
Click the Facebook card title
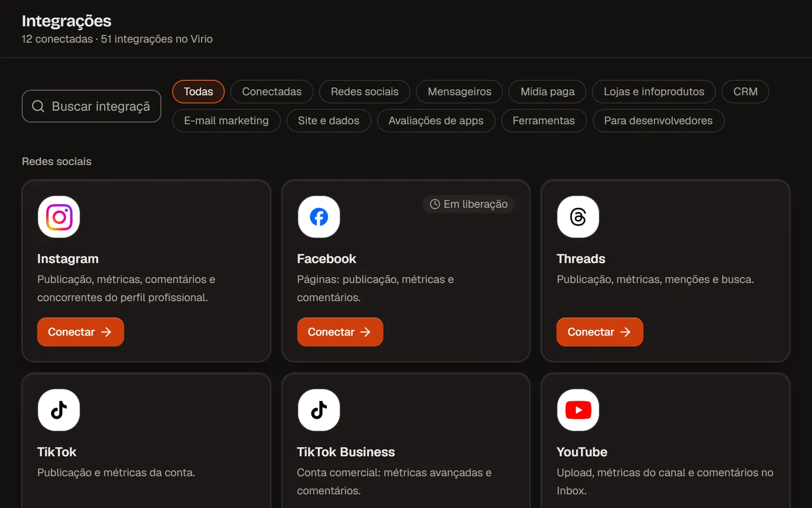point(326,259)
